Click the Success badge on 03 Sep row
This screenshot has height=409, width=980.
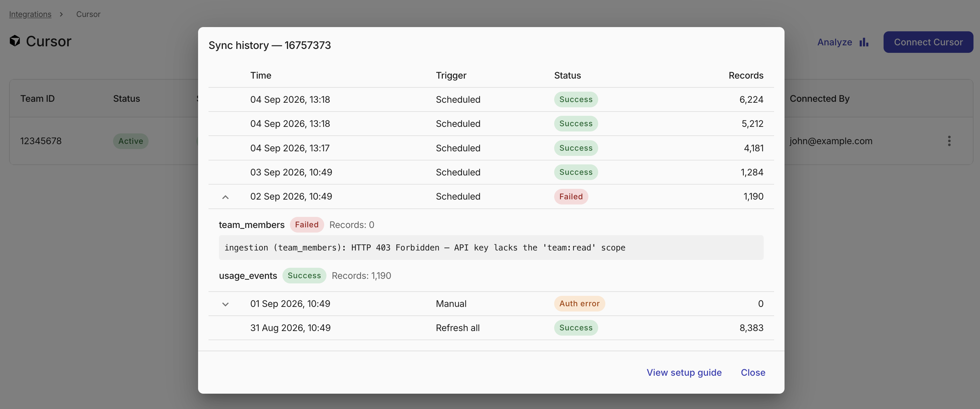576,172
